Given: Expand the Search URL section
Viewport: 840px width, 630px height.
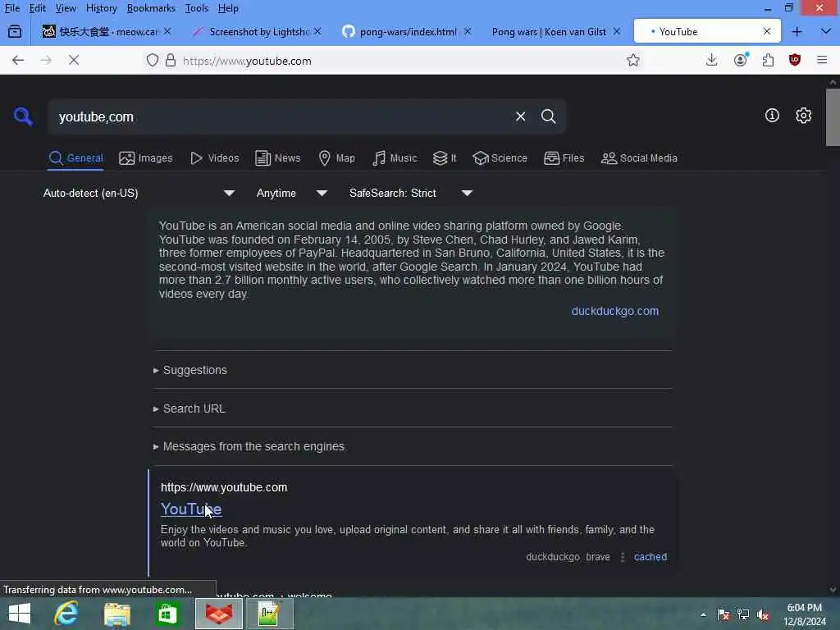Looking at the screenshot, I should click(x=189, y=409).
